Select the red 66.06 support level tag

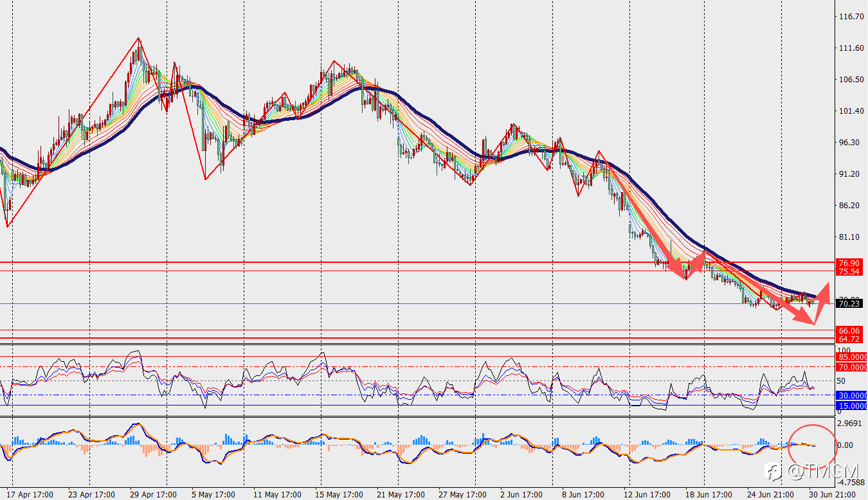tap(849, 330)
